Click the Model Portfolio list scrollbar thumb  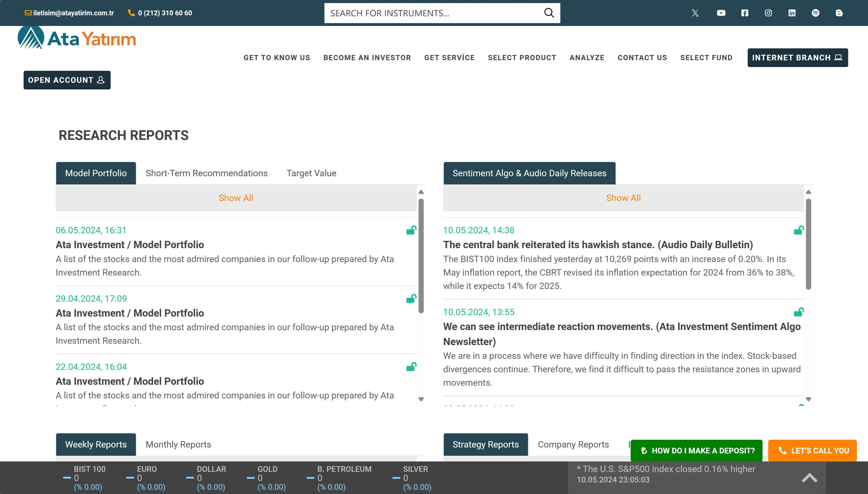[x=421, y=256]
